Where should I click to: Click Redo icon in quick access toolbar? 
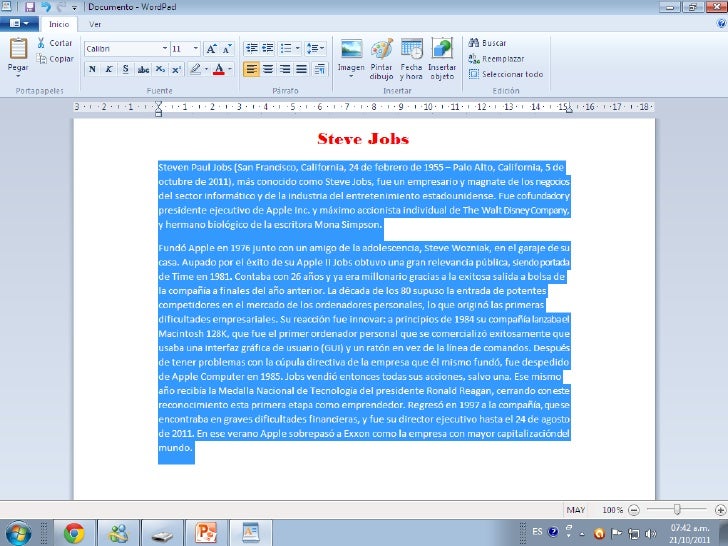point(61,7)
